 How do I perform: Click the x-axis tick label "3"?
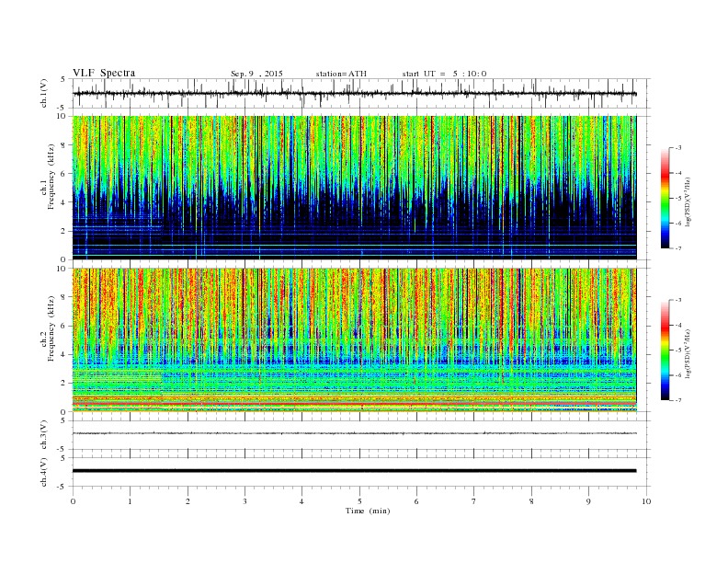[x=245, y=501]
